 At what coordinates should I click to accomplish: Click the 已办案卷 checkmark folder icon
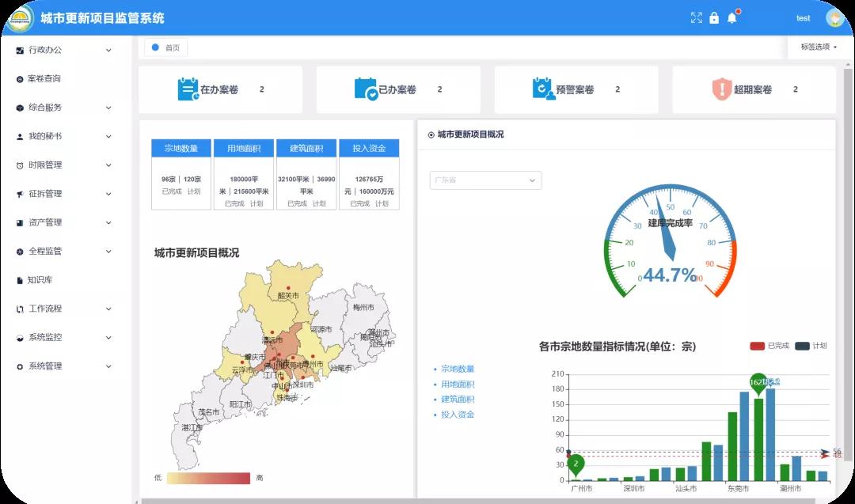pyautogui.click(x=366, y=89)
